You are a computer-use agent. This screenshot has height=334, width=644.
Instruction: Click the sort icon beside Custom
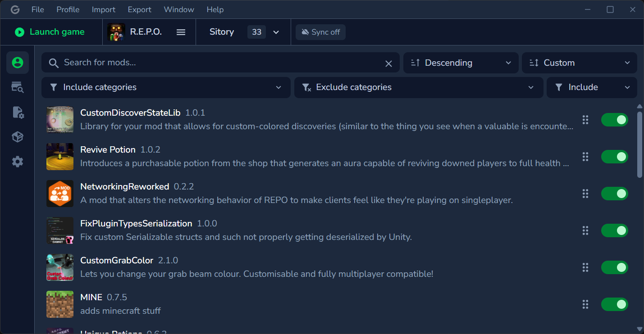(534, 63)
